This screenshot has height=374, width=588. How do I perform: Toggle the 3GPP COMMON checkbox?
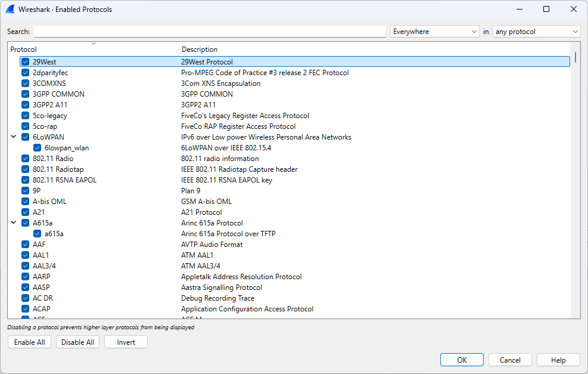pos(25,94)
